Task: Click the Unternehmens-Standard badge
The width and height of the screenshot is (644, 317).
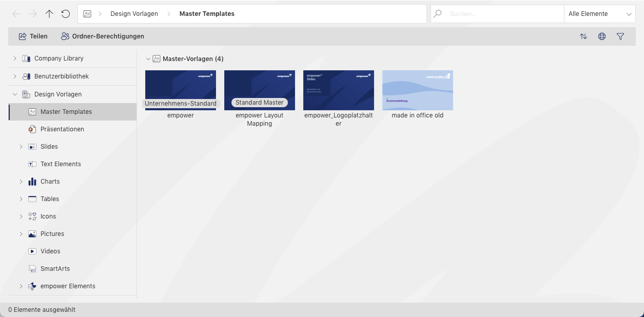Action: [x=181, y=103]
